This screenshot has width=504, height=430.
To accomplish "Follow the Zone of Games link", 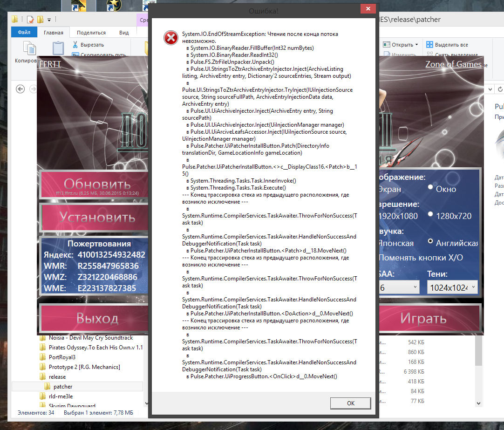I will (x=453, y=64).
